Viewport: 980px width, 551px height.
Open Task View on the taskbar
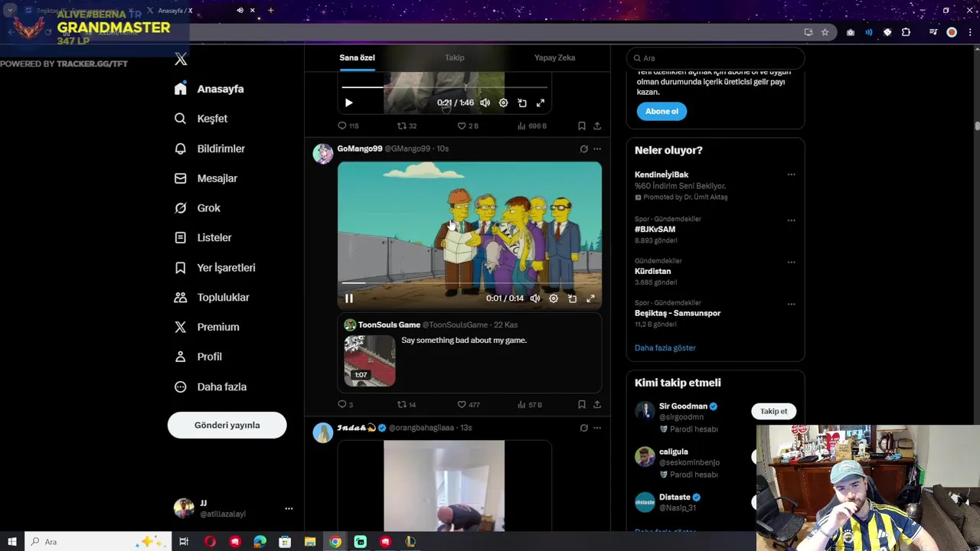[184, 542]
